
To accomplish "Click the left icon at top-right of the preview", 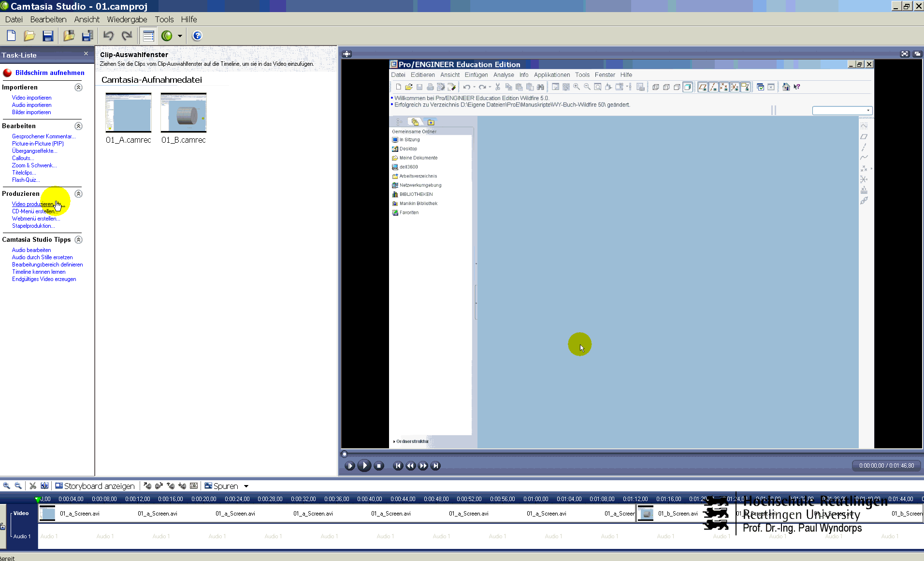I will 905,54.
